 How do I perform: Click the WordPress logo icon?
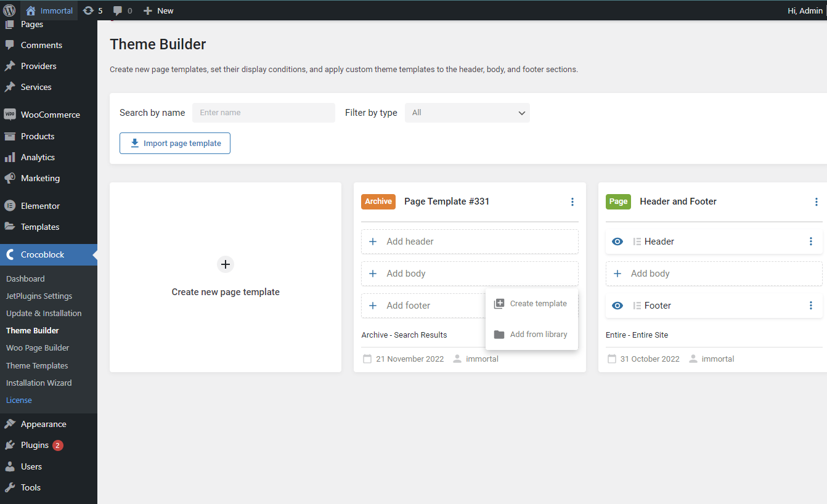tap(9, 10)
